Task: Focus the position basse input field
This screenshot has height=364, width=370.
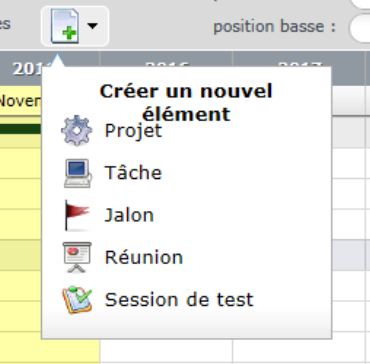Action: [x=359, y=28]
